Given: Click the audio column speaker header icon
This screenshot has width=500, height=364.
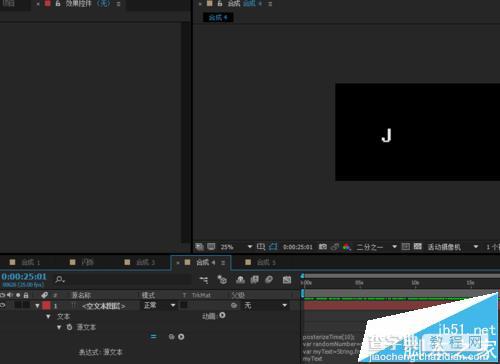Looking at the screenshot, I should [10, 295].
